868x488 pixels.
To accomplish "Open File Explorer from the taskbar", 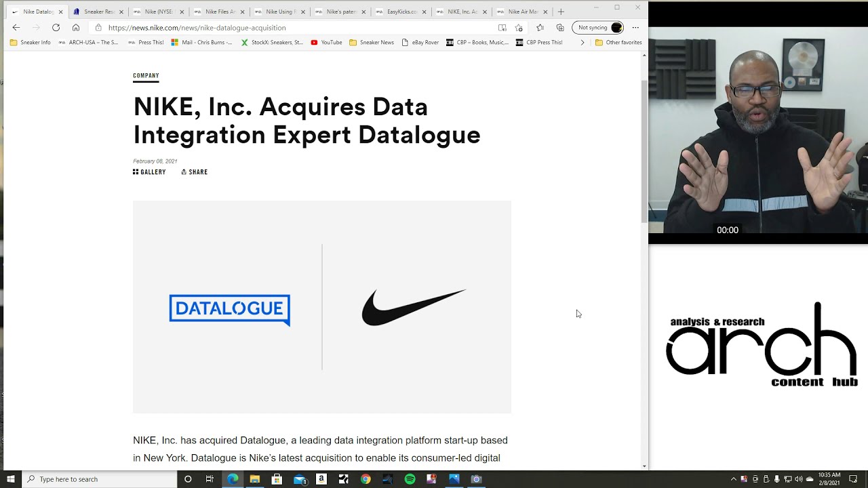I will point(255,479).
